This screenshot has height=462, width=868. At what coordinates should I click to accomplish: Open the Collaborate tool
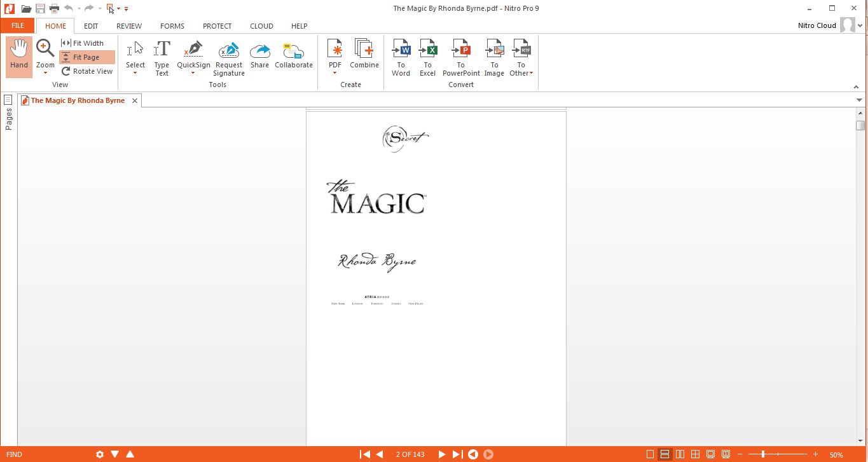294,55
